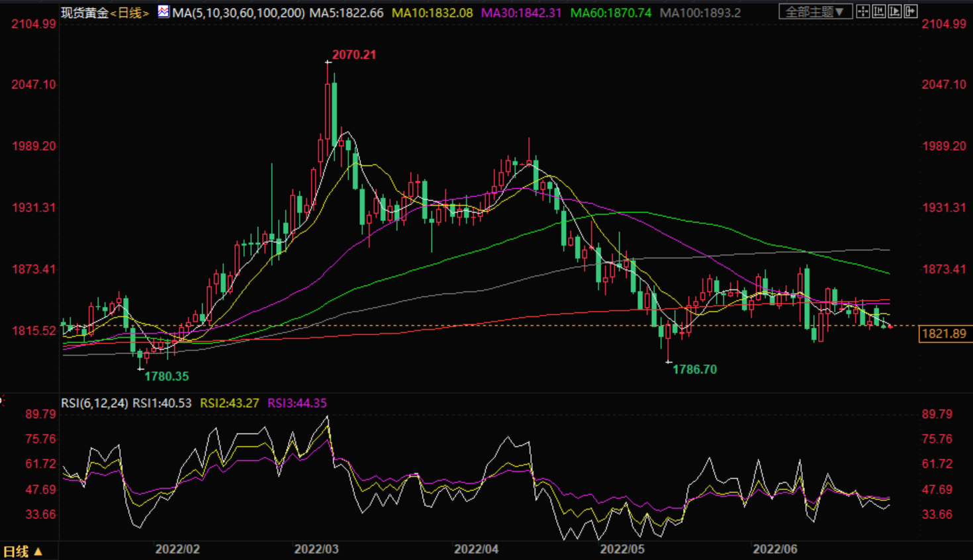Click the left axis price label 1989.20
Viewport: 973px width, 560px height.
pyautogui.click(x=34, y=146)
